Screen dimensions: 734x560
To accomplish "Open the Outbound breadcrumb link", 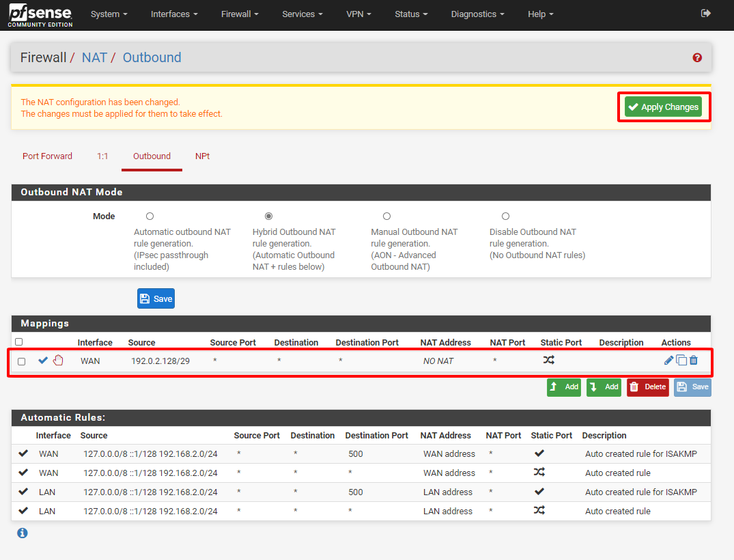I will point(152,57).
